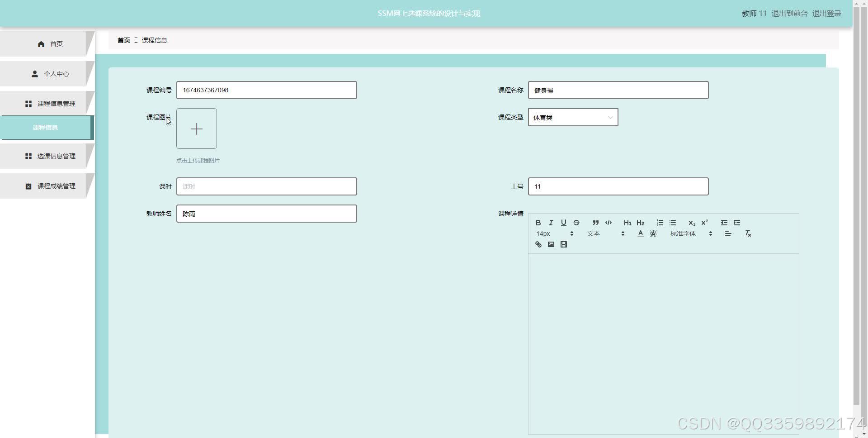The height and width of the screenshot is (438, 868).
Task: Open the text color picker
Action: [640, 233]
